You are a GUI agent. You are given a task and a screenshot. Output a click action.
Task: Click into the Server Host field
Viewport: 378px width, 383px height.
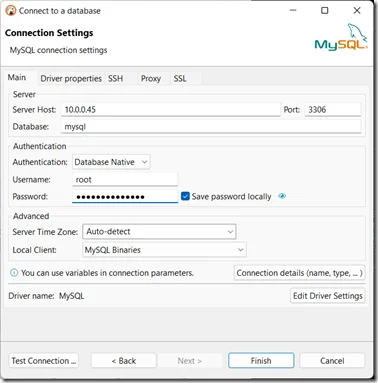(x=171, y=110)
